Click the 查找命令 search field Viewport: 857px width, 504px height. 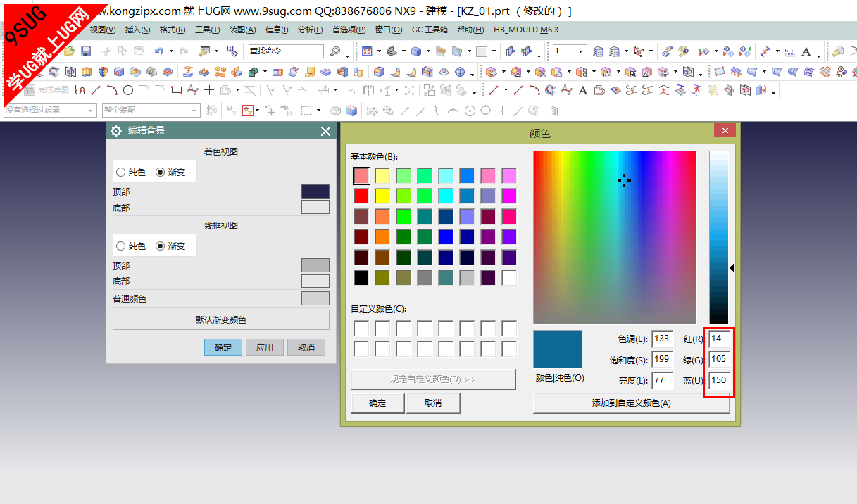point(286,51)
